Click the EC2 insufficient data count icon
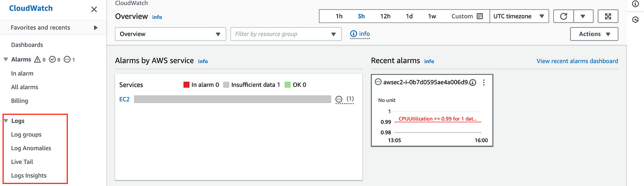This screenshot has width=644, height=186. 339,99
